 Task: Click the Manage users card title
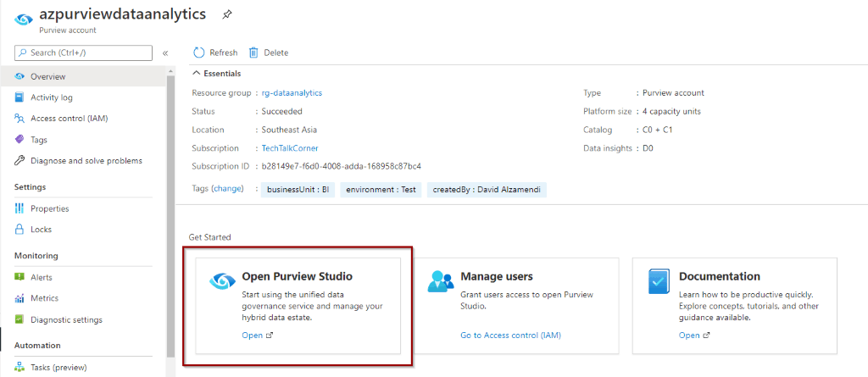[497, 276]
